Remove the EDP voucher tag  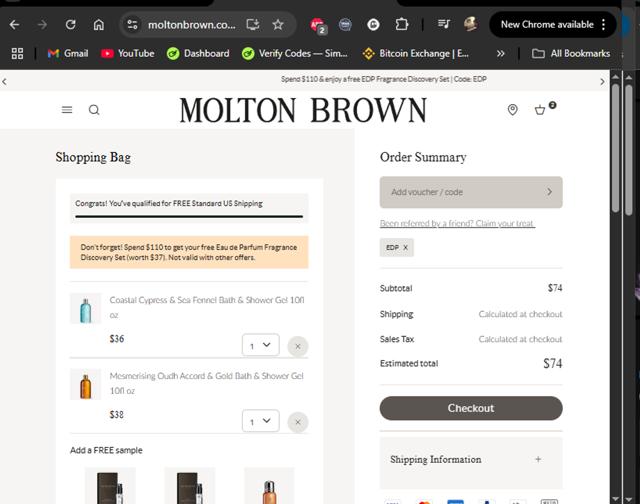click(405, 247)
